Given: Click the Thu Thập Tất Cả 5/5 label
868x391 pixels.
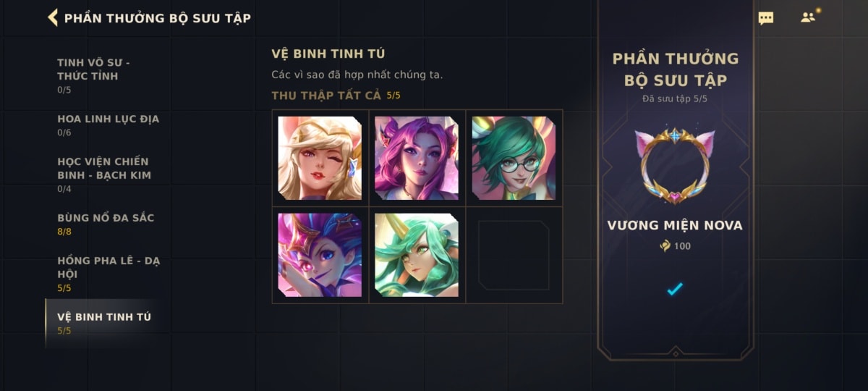Looking at the screenshot, I should tap(336, 96).
